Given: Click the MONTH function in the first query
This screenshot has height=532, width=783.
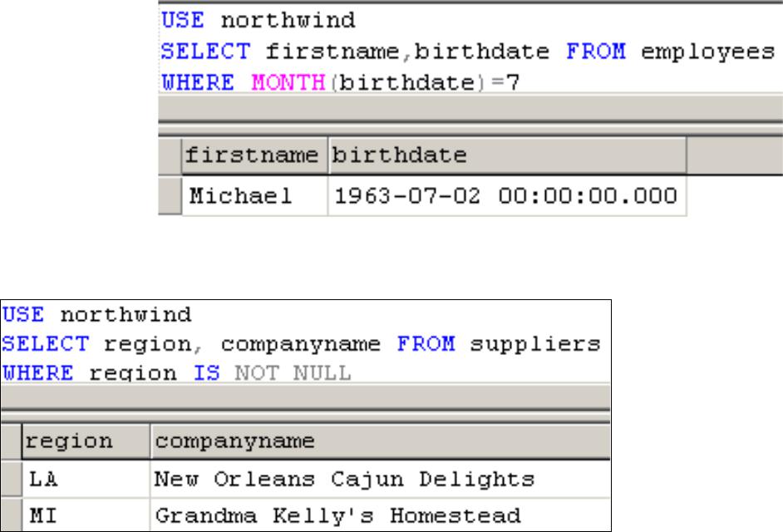Looking at the screenshot, I should (288, 82).
